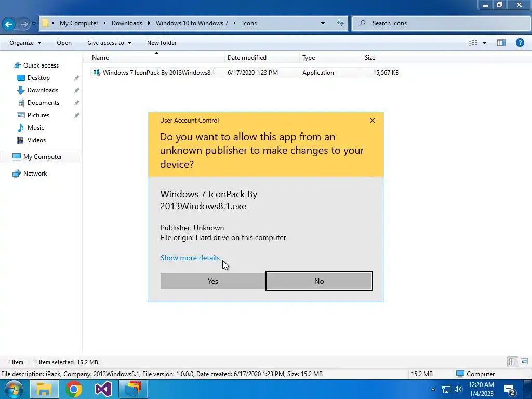532x399 pixels.
Task: Go forward with the Forward arrow button
Action: (x=24, y=24)
